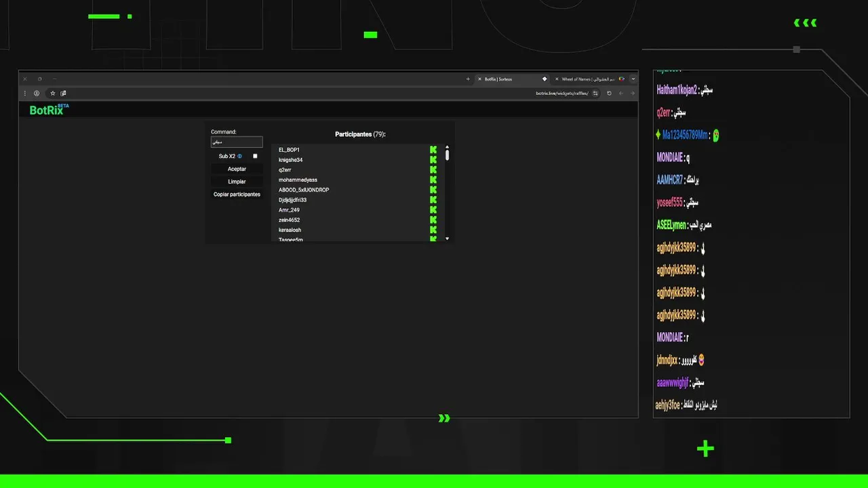Open site settings icon beside the URL

tap(595, 94)
